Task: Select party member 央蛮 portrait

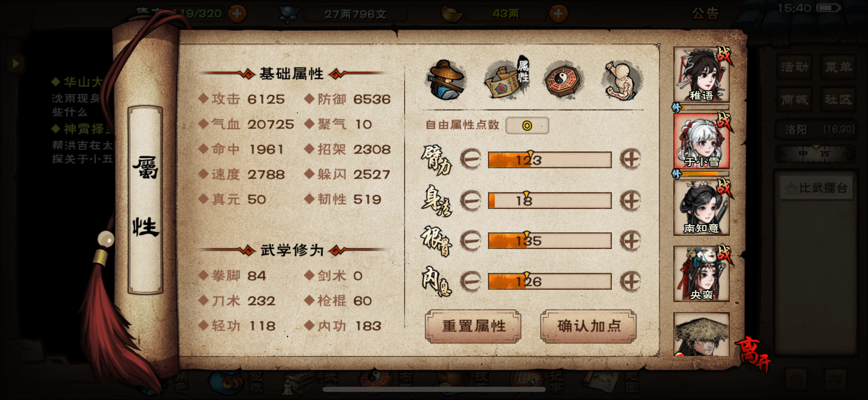Action: tap(702, 274)
